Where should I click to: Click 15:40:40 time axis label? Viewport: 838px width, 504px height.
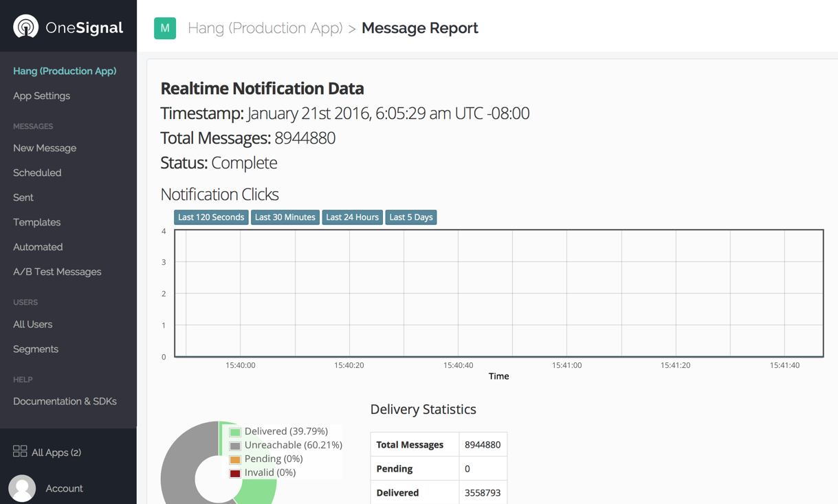tap(459, 365)
